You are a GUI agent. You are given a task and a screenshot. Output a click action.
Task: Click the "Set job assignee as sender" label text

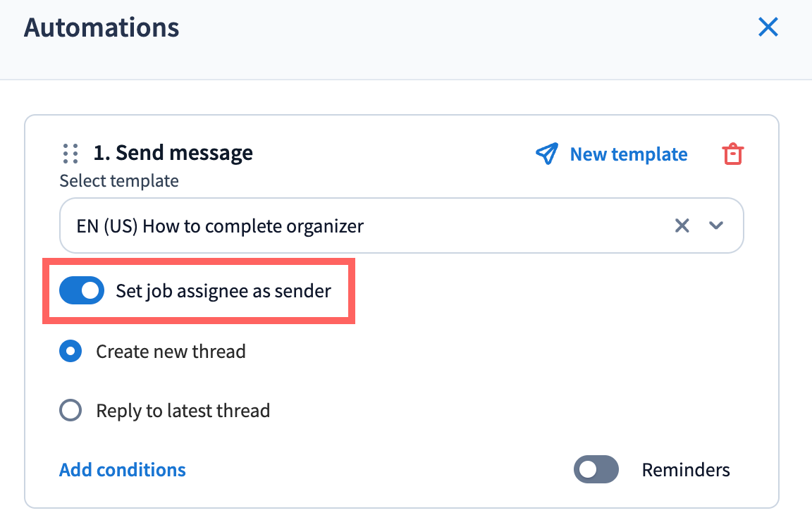(x=223, y=291)
